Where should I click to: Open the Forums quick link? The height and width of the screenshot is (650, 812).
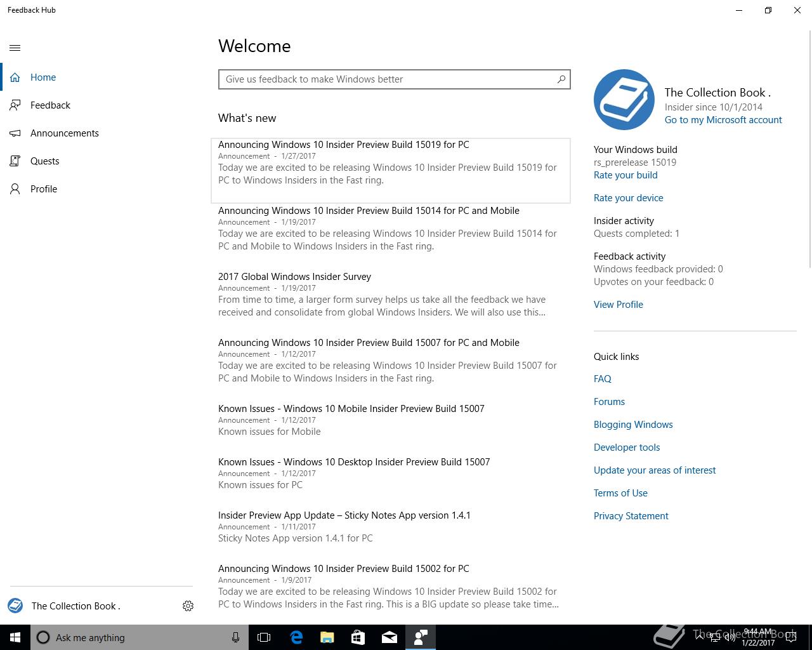pyautogui.click(x=609, y=402)
